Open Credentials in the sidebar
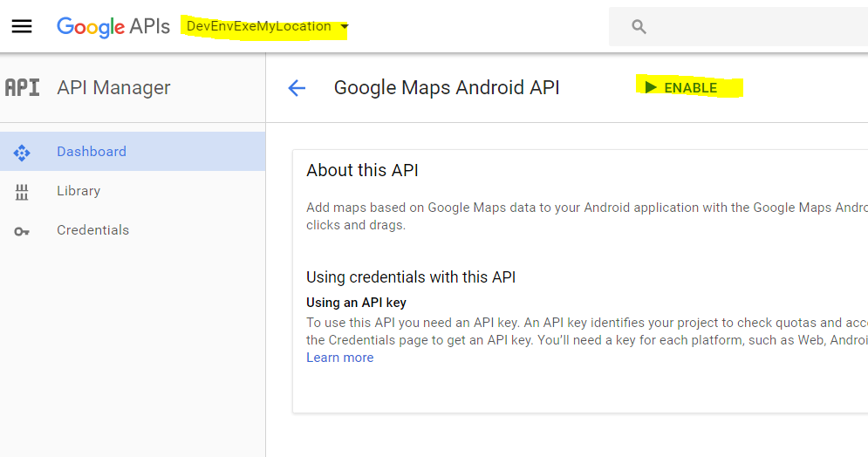The height and width of the screenshot is (457, 868). pyautogui.click(x=133, y=230)
